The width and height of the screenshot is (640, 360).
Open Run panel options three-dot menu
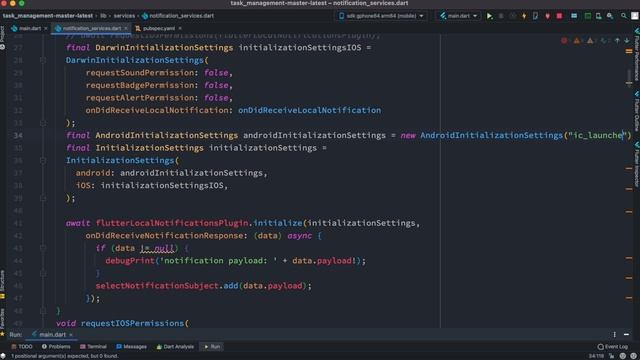pyautogui.click(x=614, y=334)
